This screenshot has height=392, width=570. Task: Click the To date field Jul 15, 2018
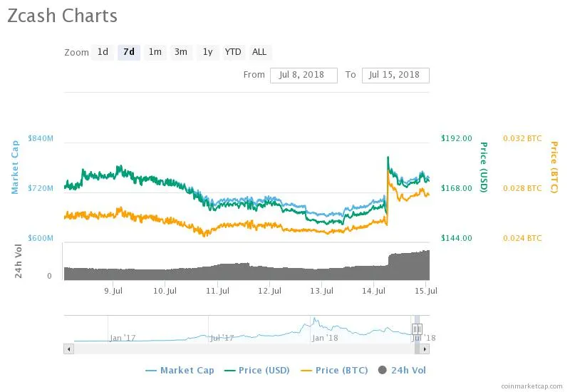pyautogui.click(x=395, y=76)
